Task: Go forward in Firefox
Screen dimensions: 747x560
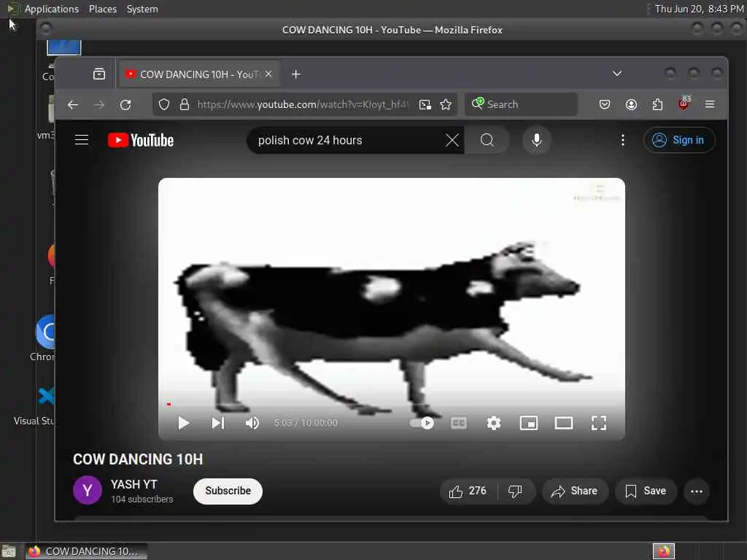Action: [99, 104]
